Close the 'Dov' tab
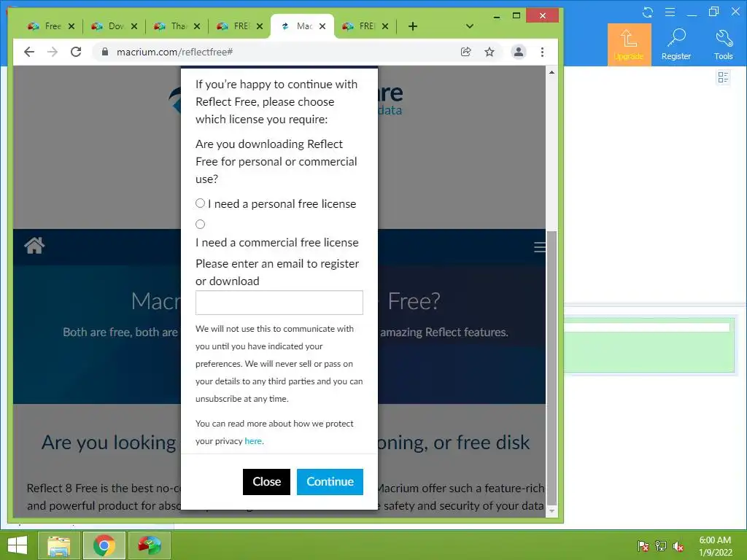The image size is (747, 560). tap(134, 26)
